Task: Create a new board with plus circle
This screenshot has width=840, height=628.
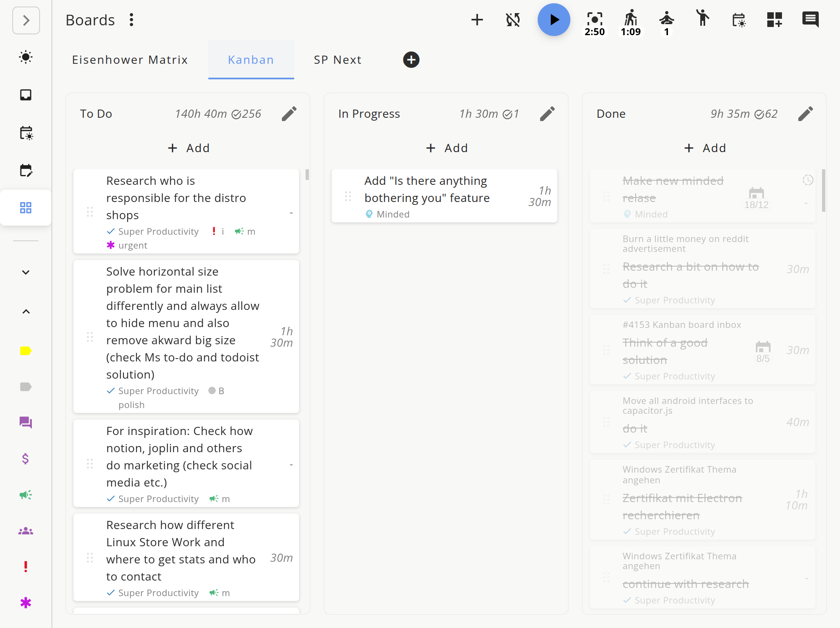Action: [x=411, y=60]
